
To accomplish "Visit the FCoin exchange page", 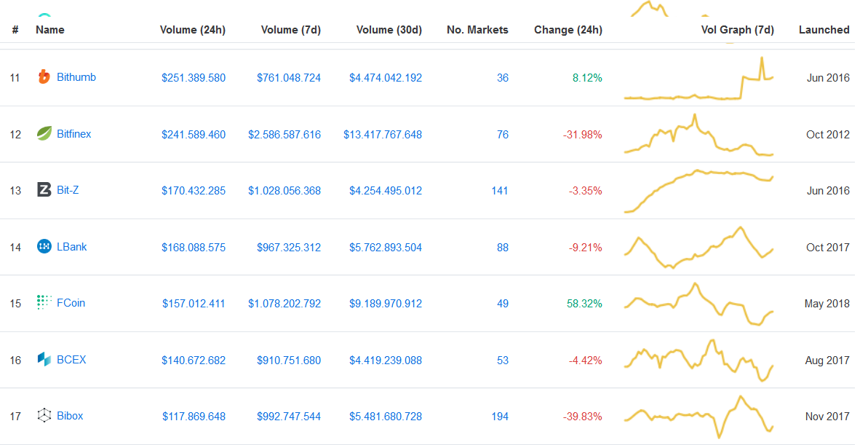I will click(x=71, y=302).
